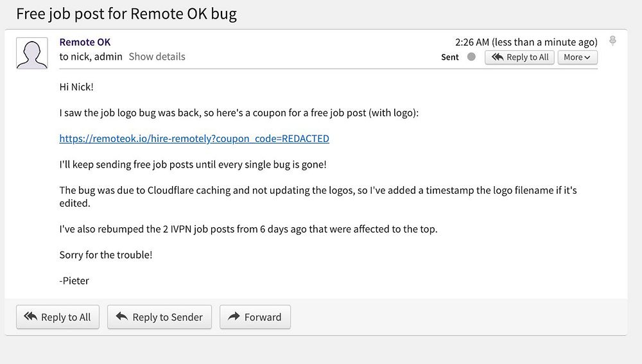642x364 pixels.
Task: Click the '-Pieter' signature line
Action: click(74, 281)
